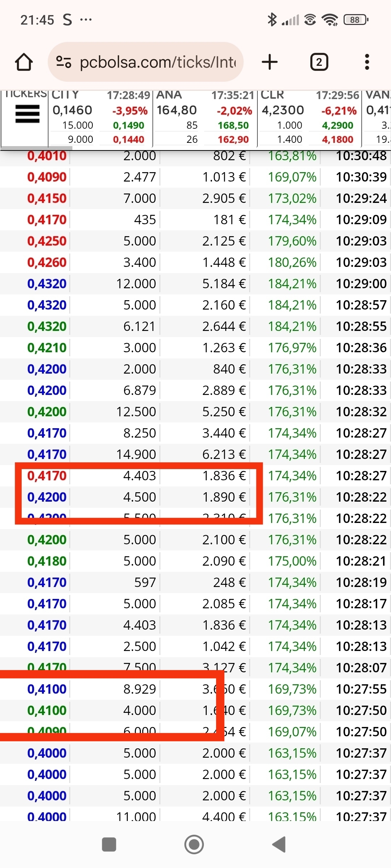This screenshot has height=868, width=391.
Task: Click the 0,4320 trade at 10:29:00
Action: coord(195,284)
